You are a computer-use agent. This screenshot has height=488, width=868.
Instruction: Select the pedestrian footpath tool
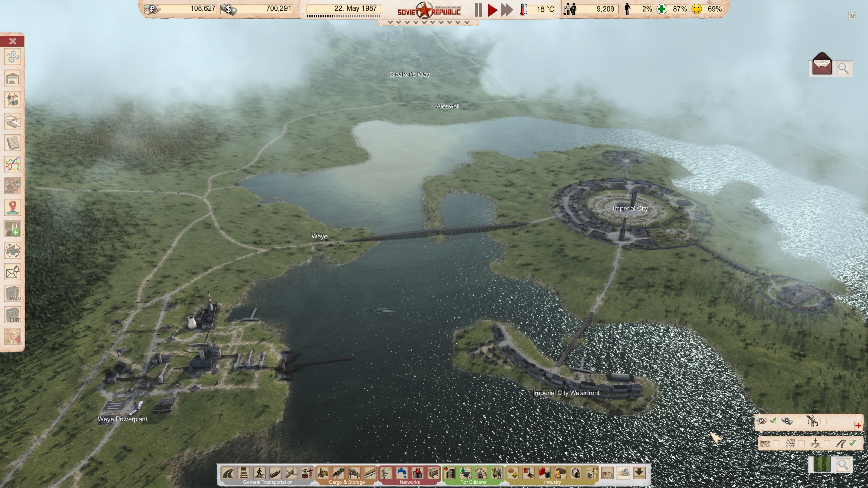(x=259, y=473)
